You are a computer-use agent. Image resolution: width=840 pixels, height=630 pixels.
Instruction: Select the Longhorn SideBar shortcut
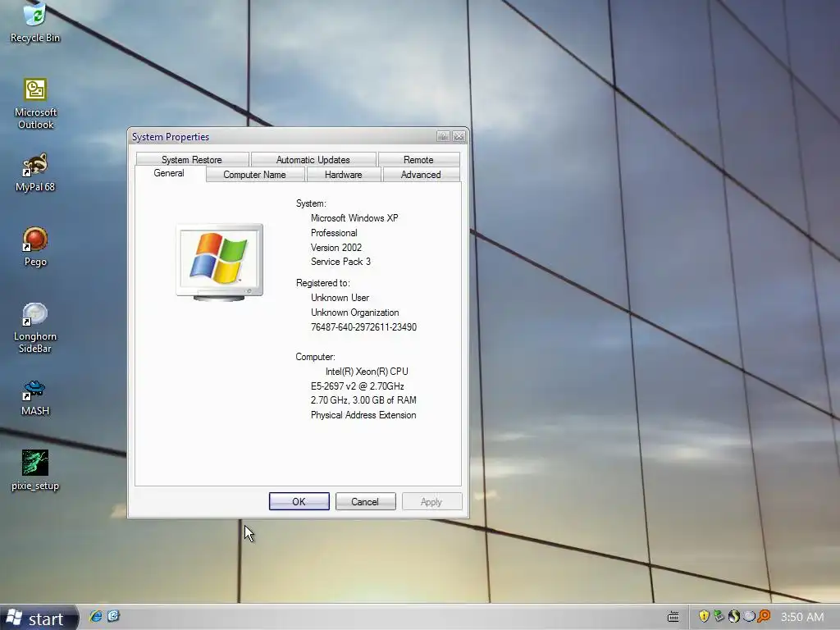click(x=35, y=328)
